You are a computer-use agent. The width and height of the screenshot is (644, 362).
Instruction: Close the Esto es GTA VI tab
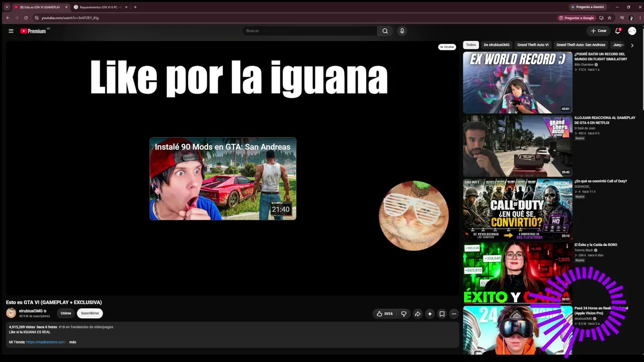point(66,7)
